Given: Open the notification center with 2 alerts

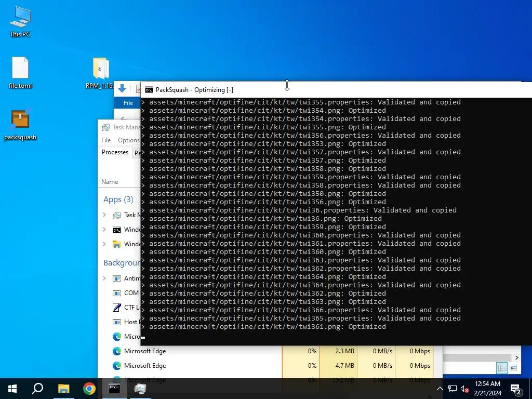Looking at the screenshot, I should pos(516,389).
